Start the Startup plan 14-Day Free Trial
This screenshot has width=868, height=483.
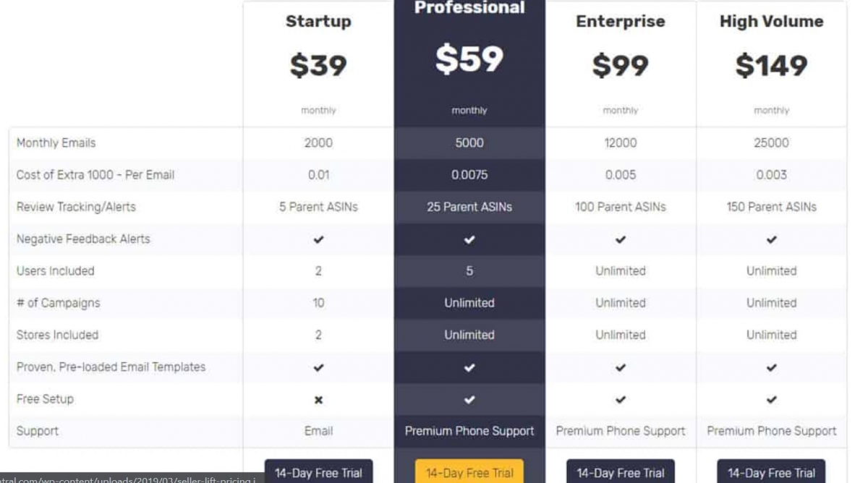click(x=318, y=473)
